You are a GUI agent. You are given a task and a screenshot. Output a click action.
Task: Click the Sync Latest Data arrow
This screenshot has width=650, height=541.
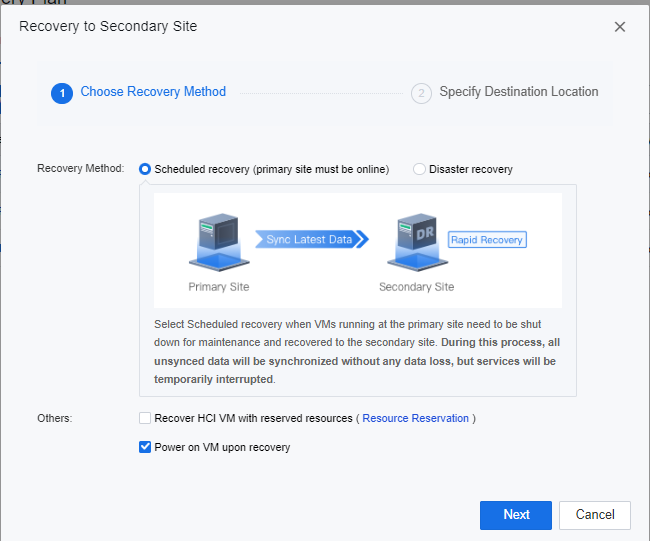312,239
